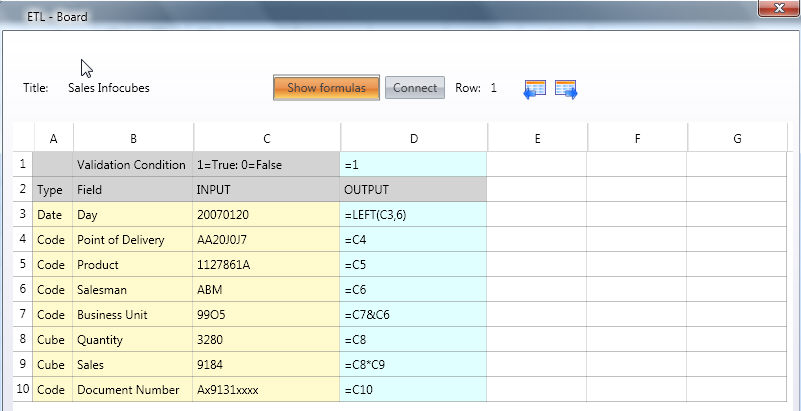Select column header B
Image resolution: width=801 pixels, height=411 pixels.
coord(133,138)
